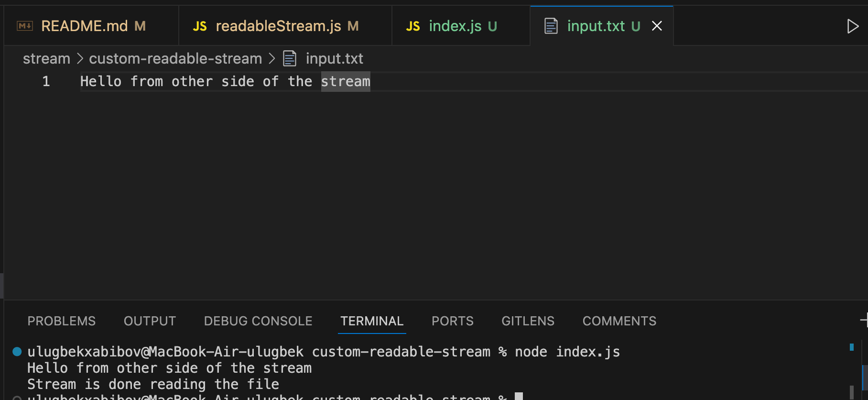Click the stream breadcrumb folder

tap(46, 58)
